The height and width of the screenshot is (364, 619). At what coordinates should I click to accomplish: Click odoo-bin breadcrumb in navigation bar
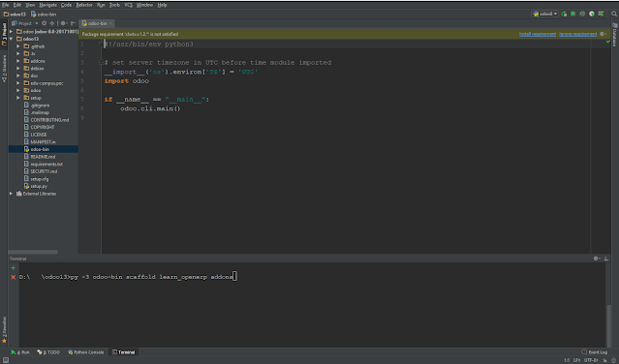coord(44,15)
